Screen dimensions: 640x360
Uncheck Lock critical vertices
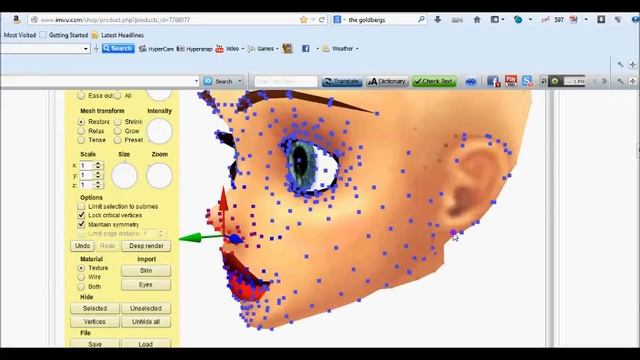pyautogui.click(x=81, y=215)
